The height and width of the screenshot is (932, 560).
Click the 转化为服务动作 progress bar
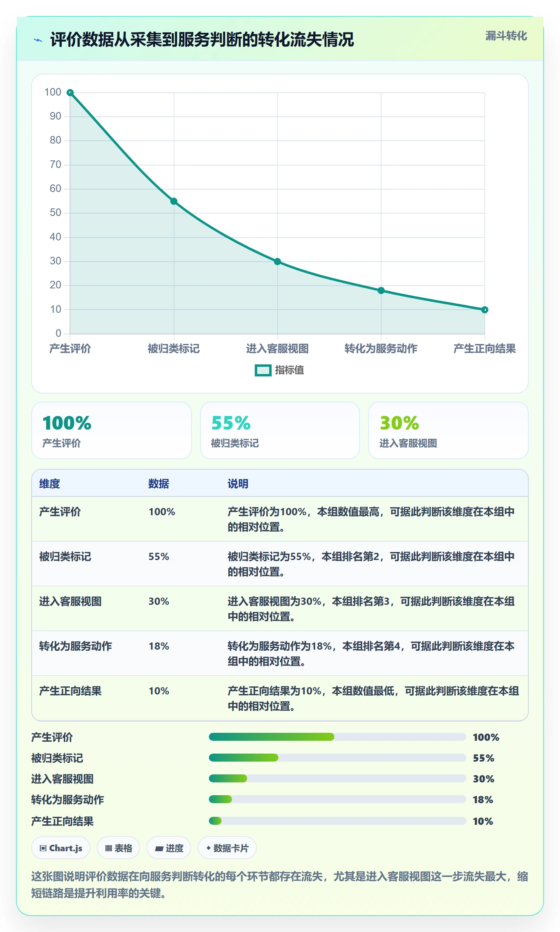pos(338,799)
